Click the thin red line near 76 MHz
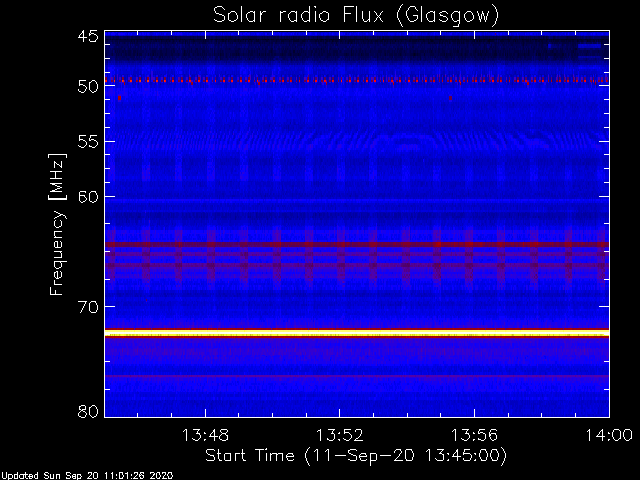The image size is (640, 480). [357, 376]
